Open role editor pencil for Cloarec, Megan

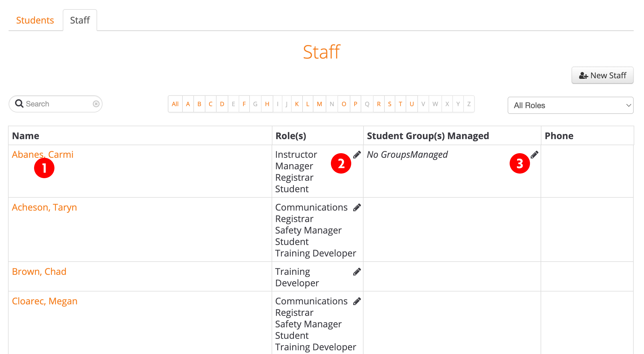coord(357,302)
